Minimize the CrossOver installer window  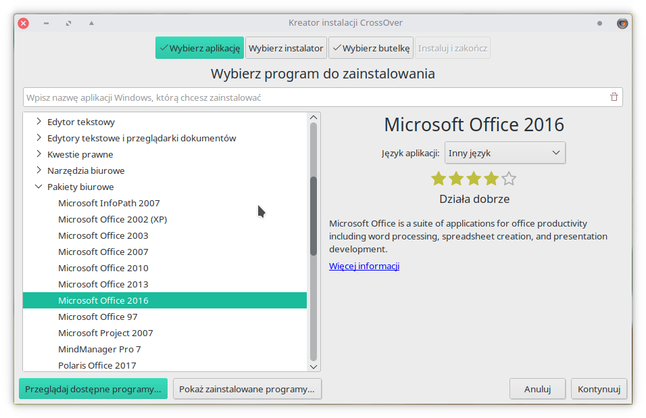click(x=46, y=23)
